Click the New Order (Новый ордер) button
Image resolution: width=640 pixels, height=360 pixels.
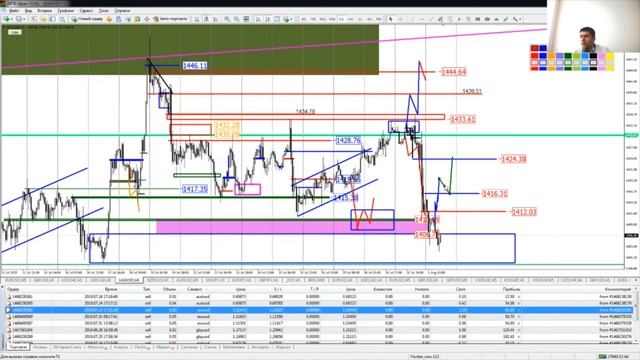pyautogui.click(x=87, y=19)
